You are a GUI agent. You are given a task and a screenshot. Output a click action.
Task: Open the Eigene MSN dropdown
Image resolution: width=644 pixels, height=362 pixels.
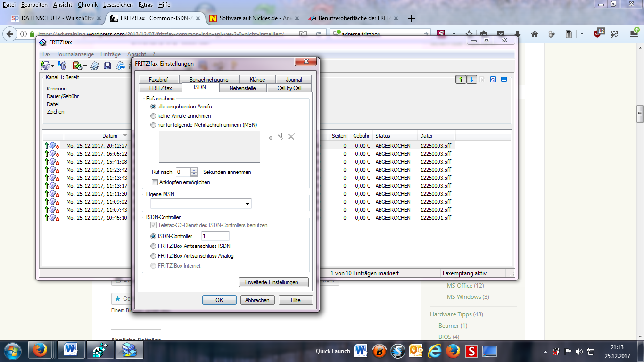coord(248,204)
